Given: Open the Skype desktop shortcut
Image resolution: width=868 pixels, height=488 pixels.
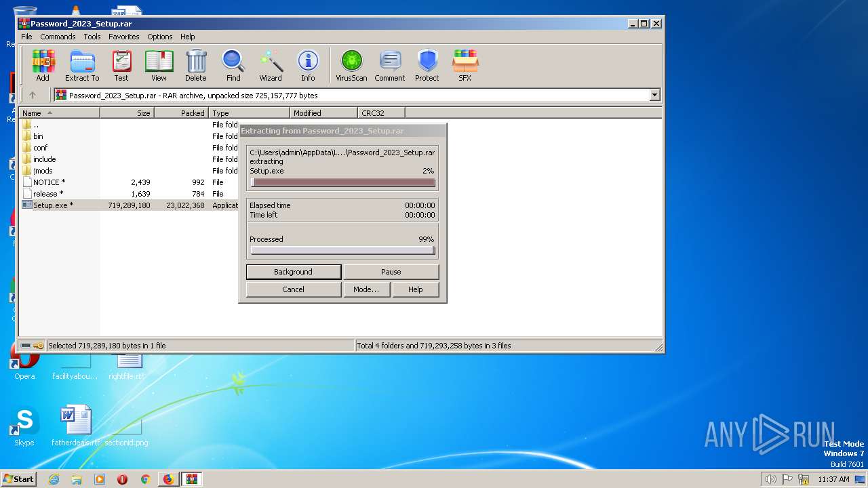Looking at the screenshot, I should coord(24,427).
